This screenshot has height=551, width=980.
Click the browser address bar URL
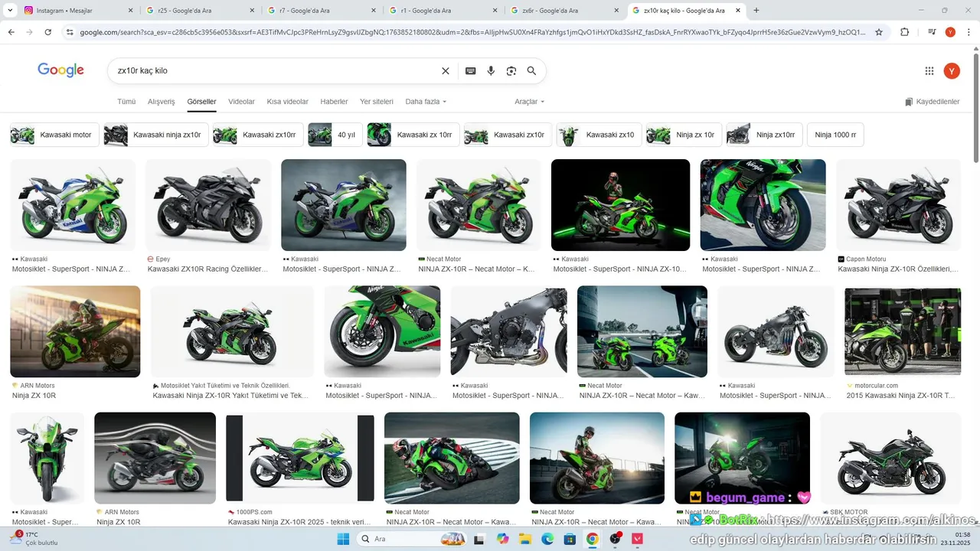[472, 32]
